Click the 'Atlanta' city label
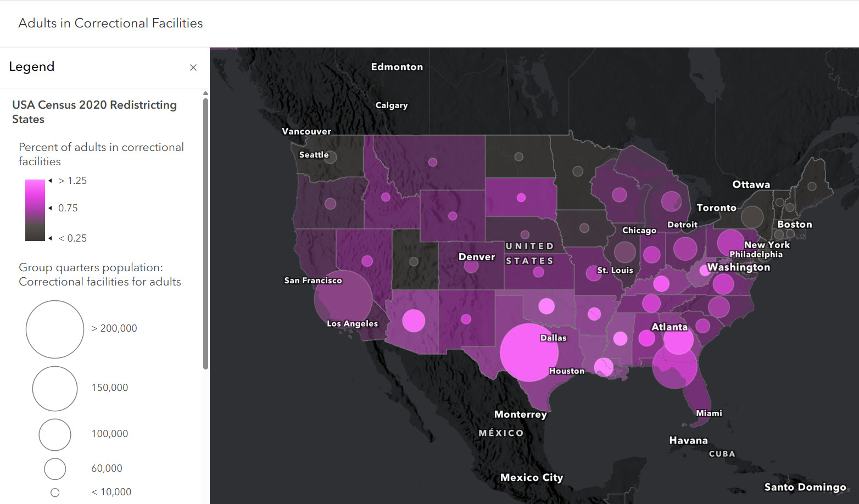859x504 pixels. click(670, 327)
